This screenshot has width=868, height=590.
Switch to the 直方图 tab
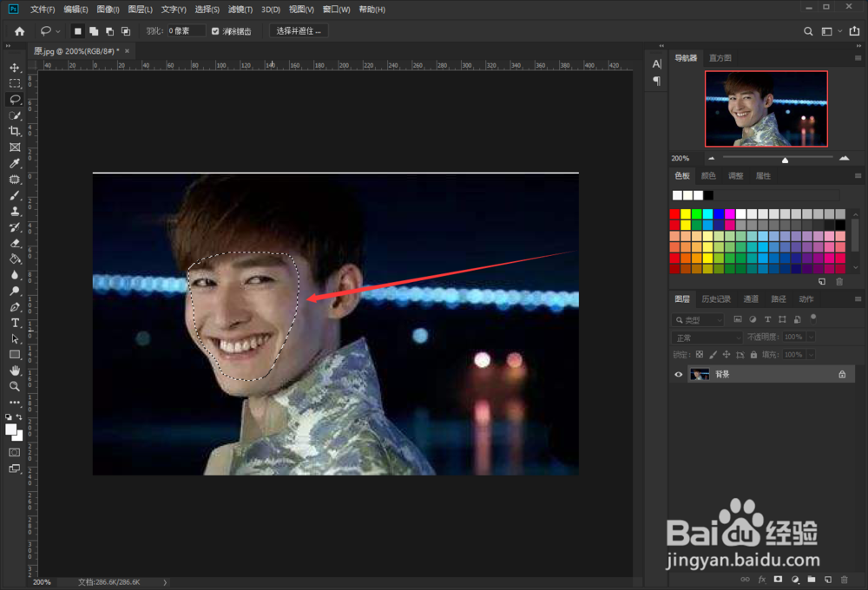pos(720,58)
